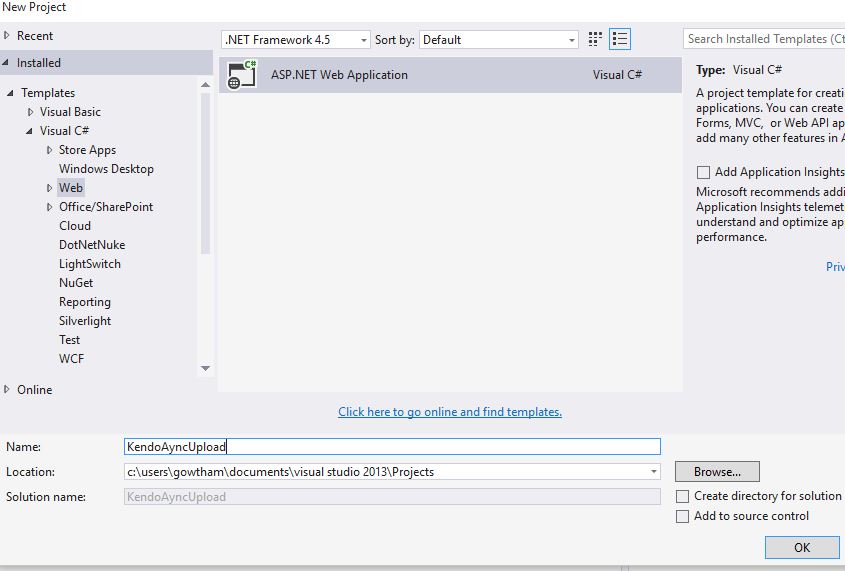
Task: Check Add Application Insights checkbox
Action: coord(703,172)
